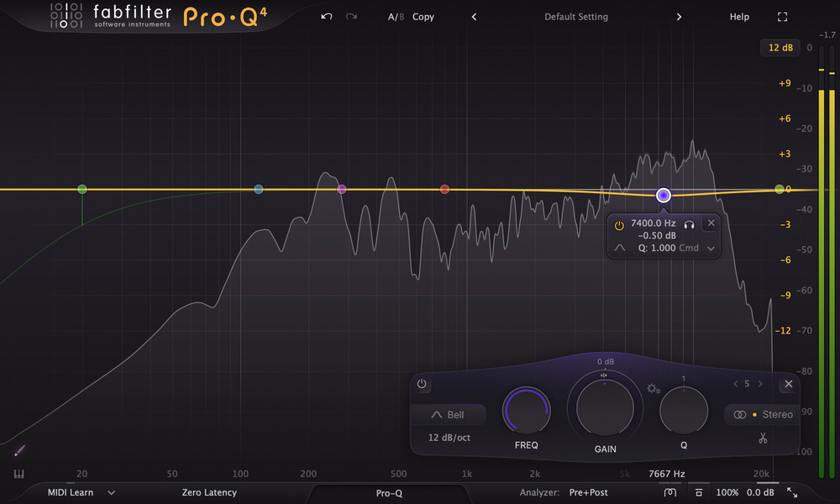
Task: Open the Default Setting preset menu
Action: (575, 17)
